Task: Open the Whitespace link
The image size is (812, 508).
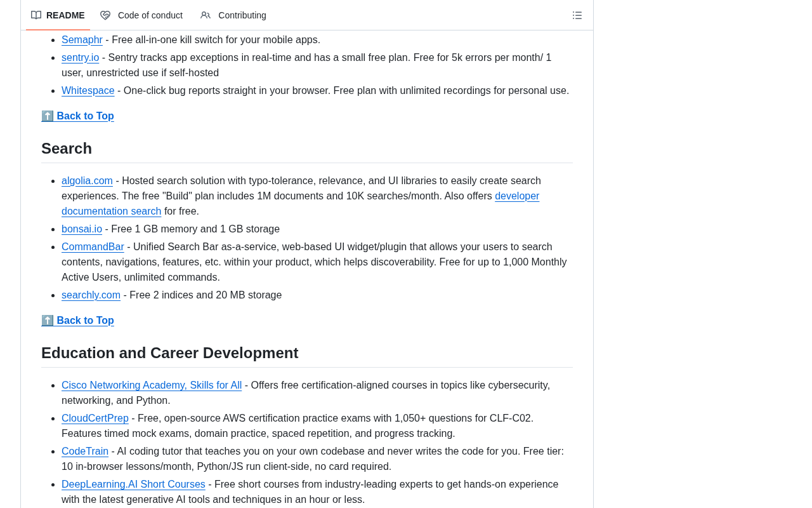Action: 88,91
